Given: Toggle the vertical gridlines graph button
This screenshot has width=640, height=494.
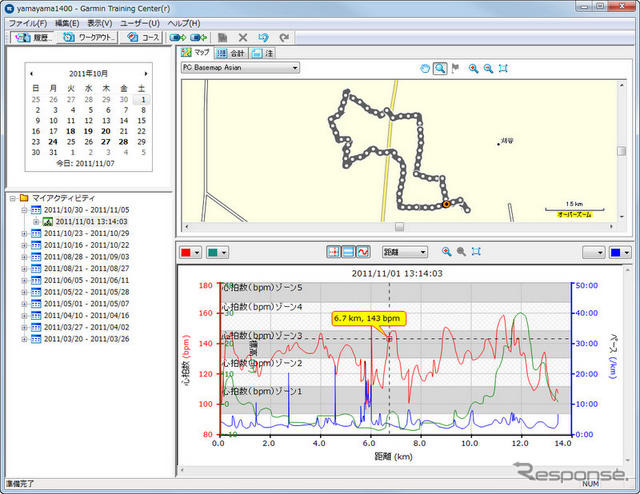Looking at the screenshot, I should click(335, 252).
